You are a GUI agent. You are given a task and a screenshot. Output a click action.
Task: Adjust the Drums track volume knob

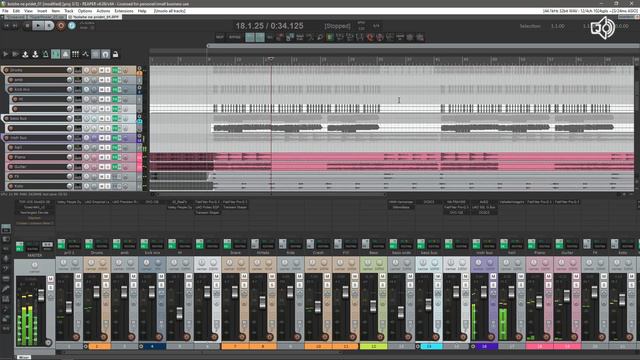tap(69, 70)
